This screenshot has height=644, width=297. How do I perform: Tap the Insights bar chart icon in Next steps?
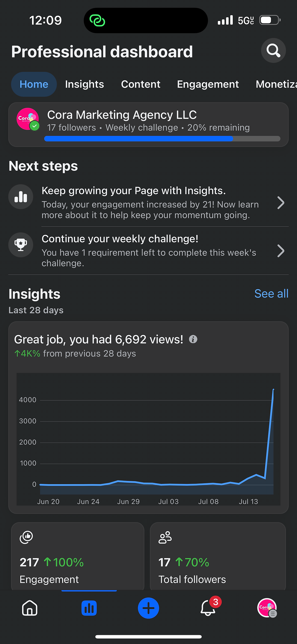[21, 197]
